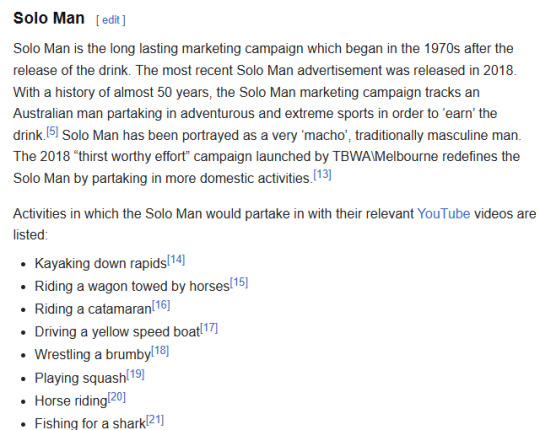Open the YouTube hyperlink

[444, 213]
